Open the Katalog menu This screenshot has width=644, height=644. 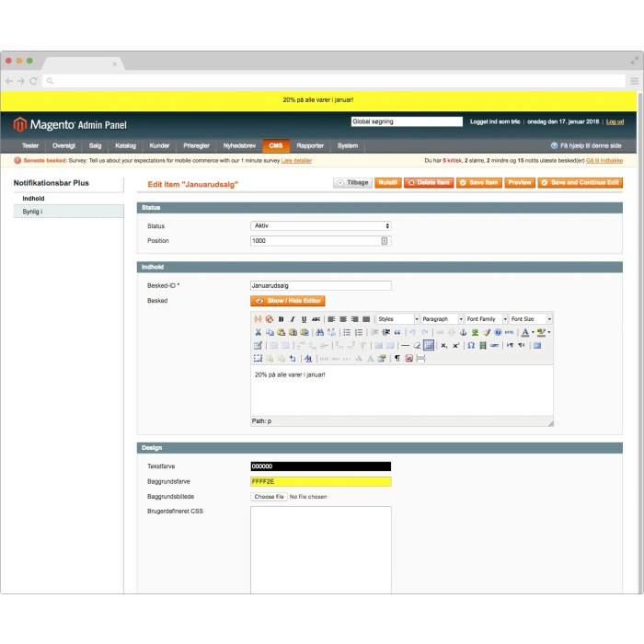coord(125,145)
